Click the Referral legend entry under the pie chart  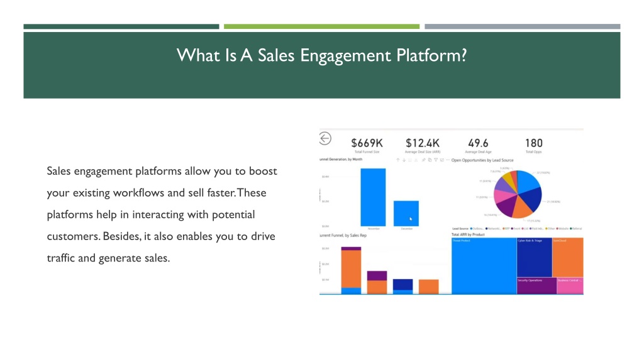576,229
